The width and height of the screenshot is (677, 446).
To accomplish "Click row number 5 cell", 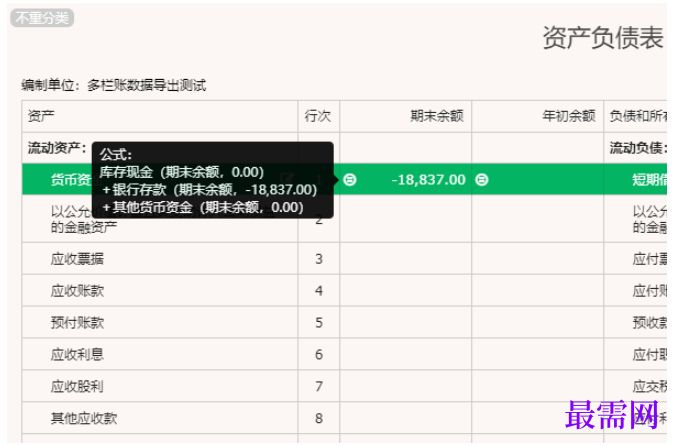I will click(319, 323).
